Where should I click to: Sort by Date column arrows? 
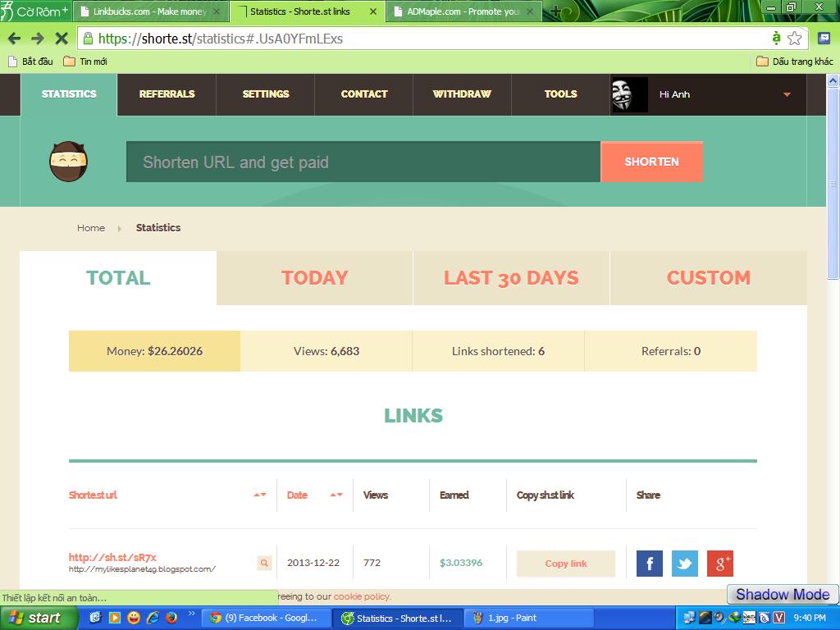click(336, 495)
